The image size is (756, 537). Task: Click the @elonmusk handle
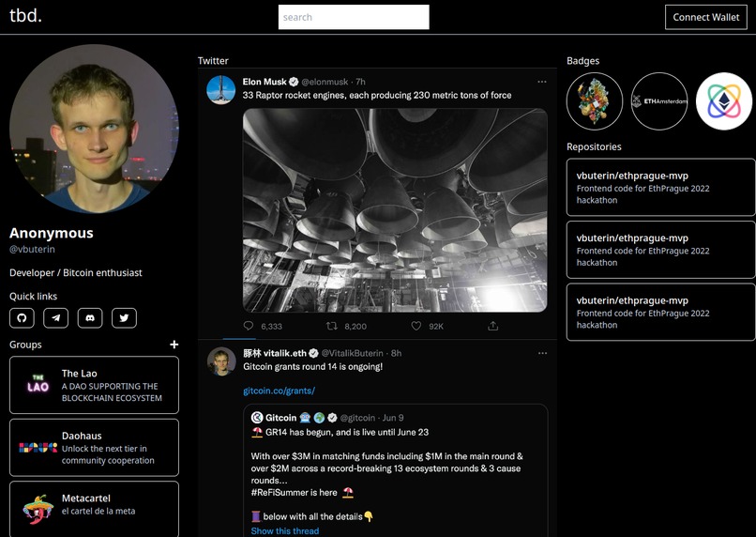(325, 82)
